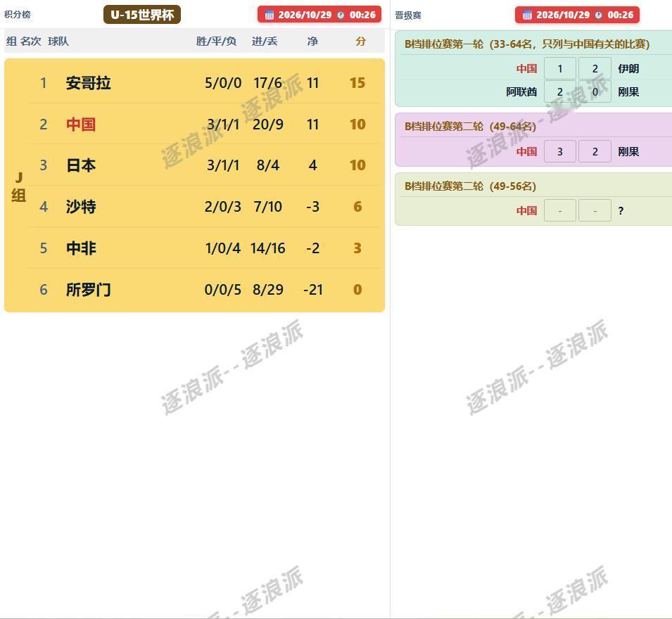Click the 名次 column header

pyautogui.click(x=31, y=41)
